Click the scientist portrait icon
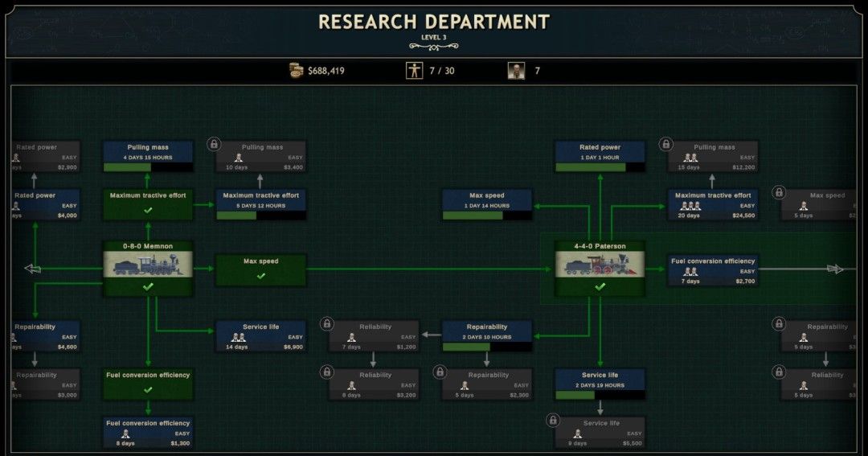The image size is (868, 456). click(x=516, y=71)
